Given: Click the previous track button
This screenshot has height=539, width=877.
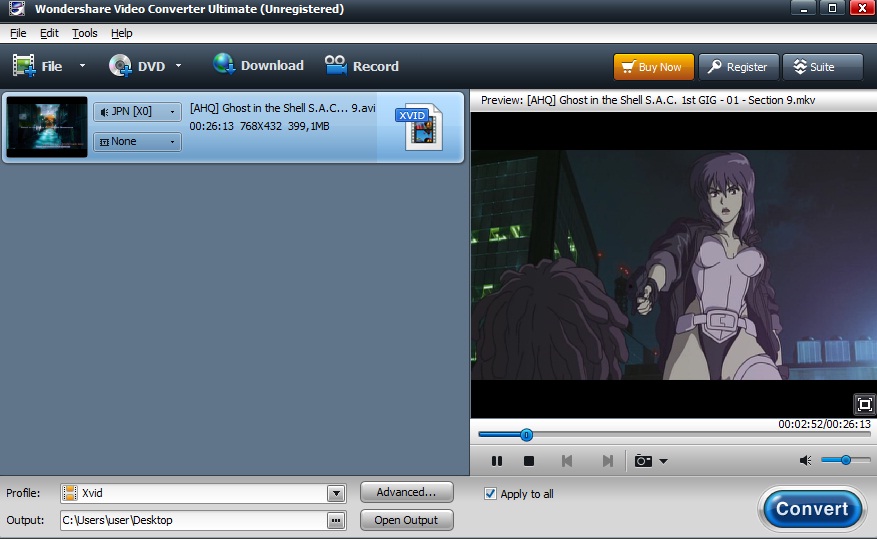Looking at the screenshot, I should 567,461.
